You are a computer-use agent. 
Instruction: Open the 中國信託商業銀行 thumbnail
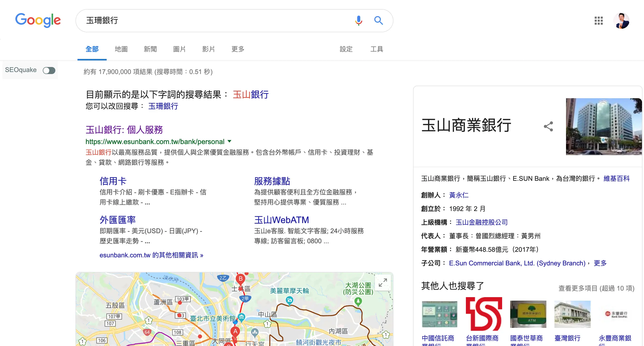pos(439,314)
